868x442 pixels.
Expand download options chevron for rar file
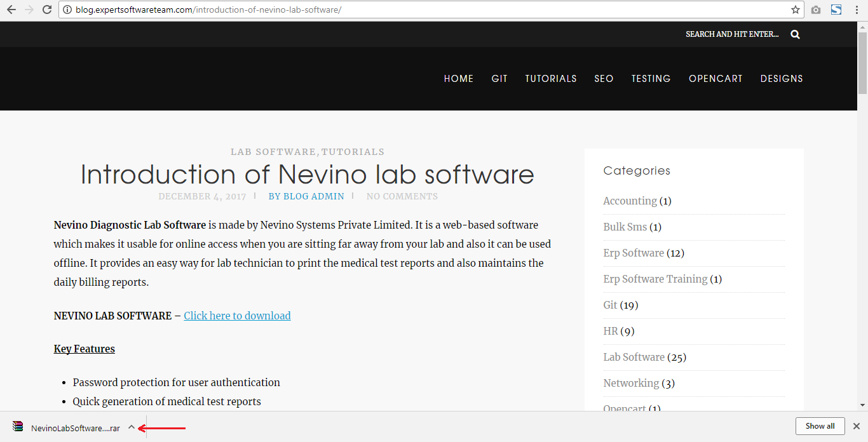click(x=132, y=427)
